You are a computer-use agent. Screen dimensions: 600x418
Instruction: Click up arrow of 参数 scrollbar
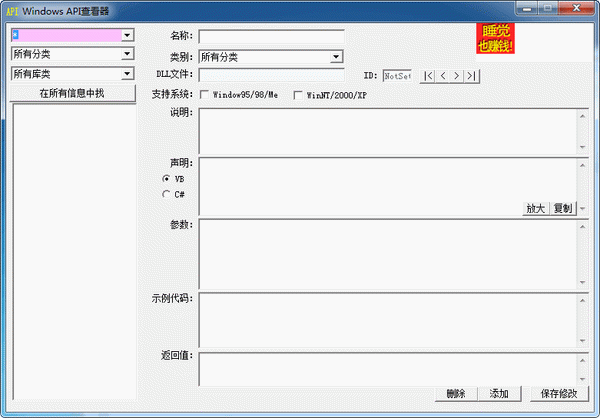coord(582,227)
